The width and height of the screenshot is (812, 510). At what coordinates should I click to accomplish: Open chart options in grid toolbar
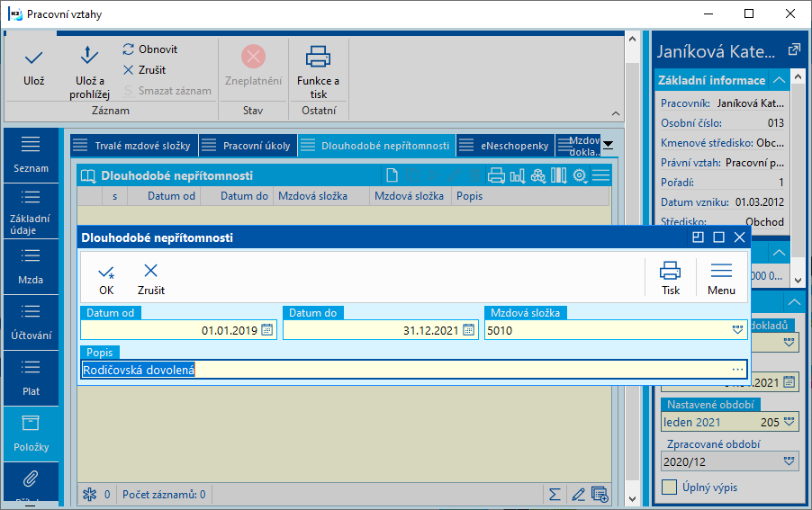coord(518,176)
